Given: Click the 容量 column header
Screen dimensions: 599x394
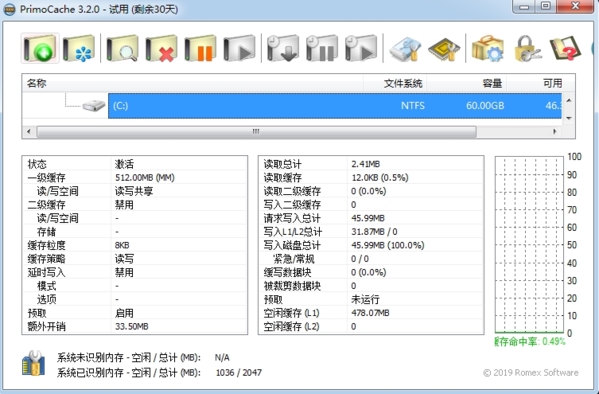Looking at the screenshot, I should tap(466, 83).
